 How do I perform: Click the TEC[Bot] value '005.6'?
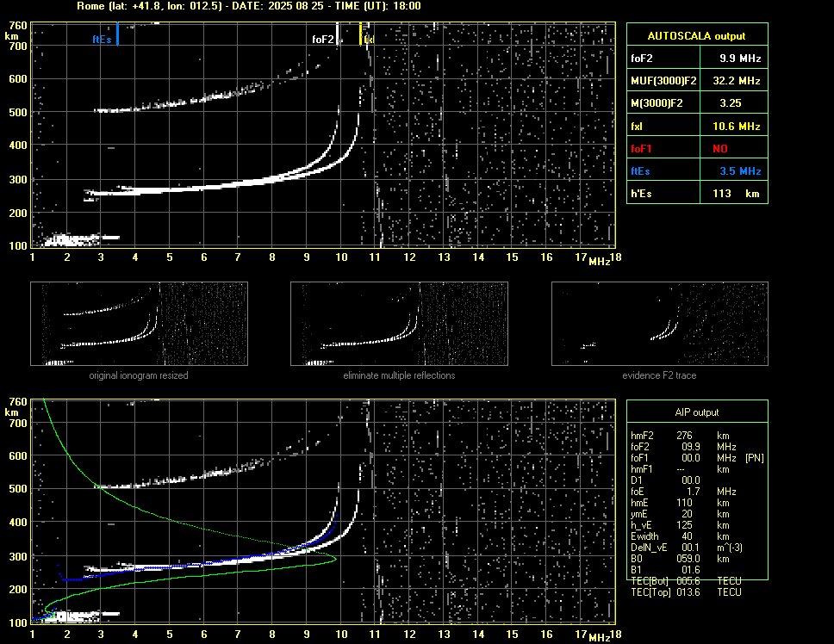(688, 581)
